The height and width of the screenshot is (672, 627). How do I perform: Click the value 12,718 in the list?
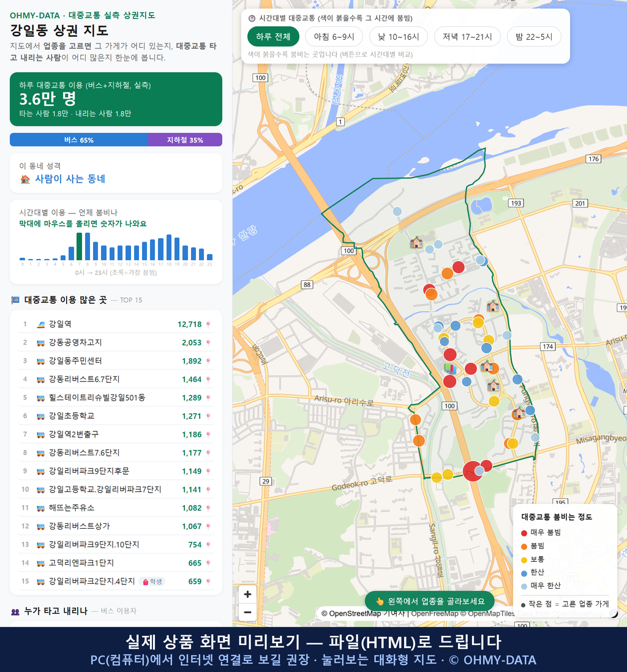click(x=190, y=324)
